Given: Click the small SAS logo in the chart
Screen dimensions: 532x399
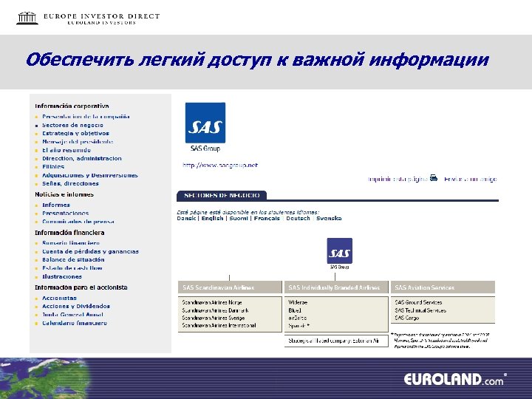Looking at the screenshot, I should click(340, 250).
